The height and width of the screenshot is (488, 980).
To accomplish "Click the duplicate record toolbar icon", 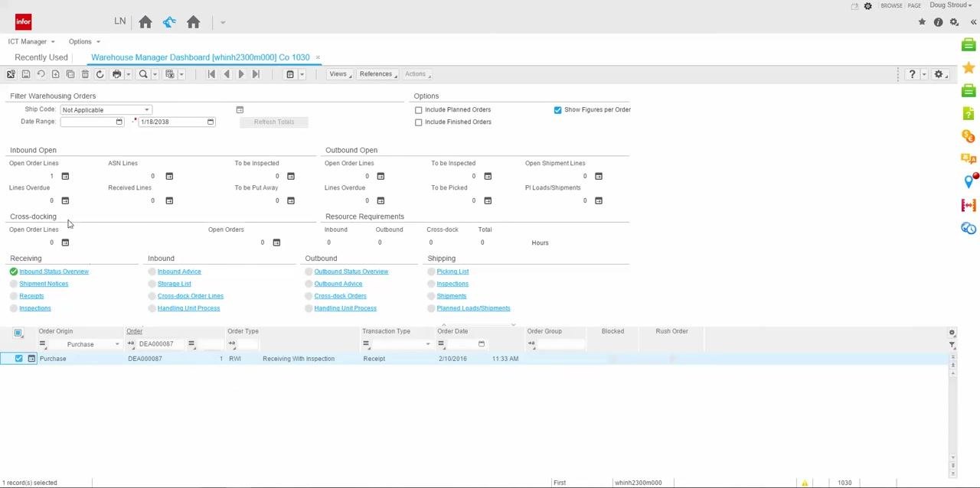I will (70, 74).
